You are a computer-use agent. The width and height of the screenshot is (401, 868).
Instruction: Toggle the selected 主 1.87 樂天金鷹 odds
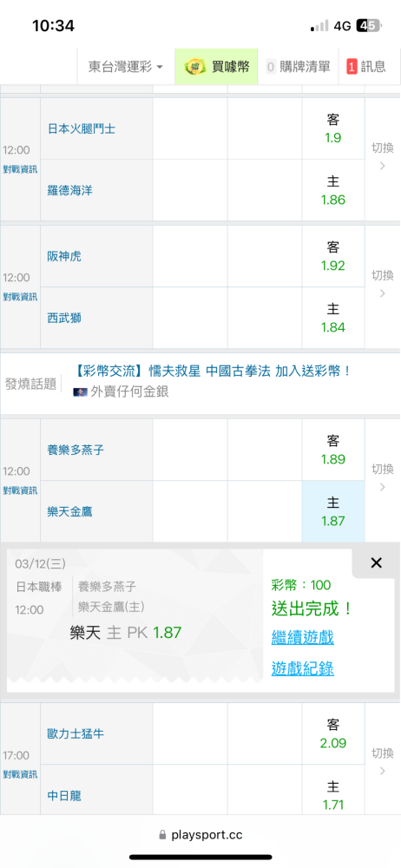coord(333,511)
